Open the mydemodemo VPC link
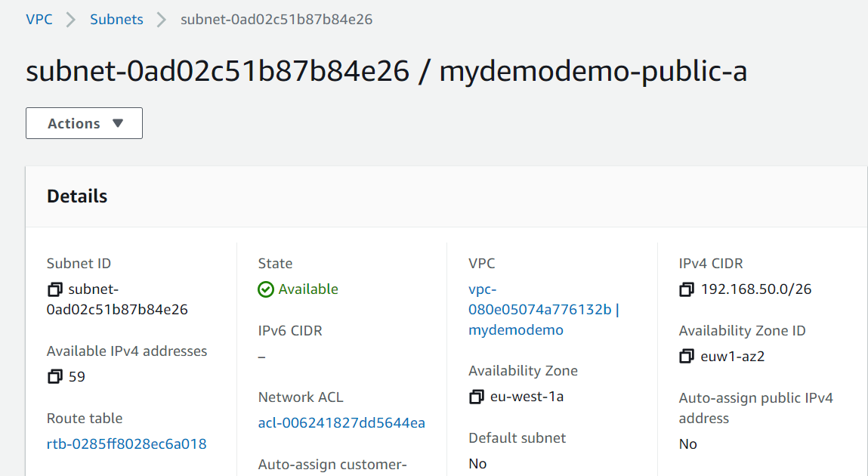 516,330
